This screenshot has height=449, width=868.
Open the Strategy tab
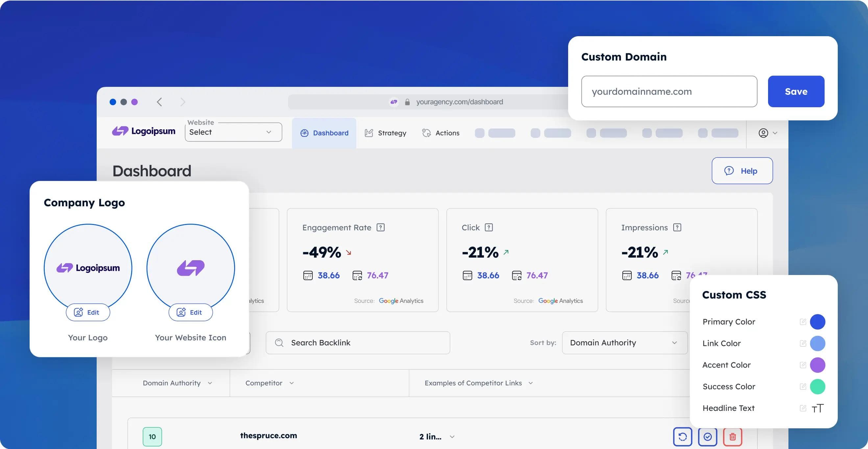pyautogui.click(x=385, y=133)
